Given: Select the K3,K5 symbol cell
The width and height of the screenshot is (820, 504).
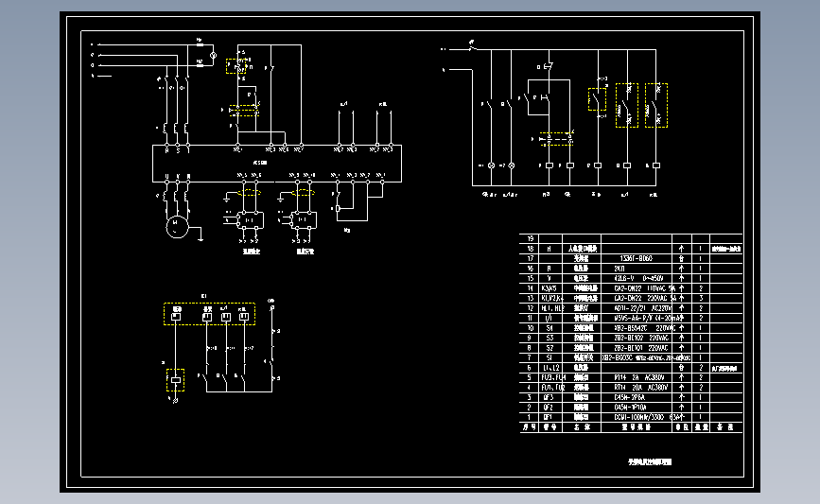Looking at the screenshot, I should 550,288.
